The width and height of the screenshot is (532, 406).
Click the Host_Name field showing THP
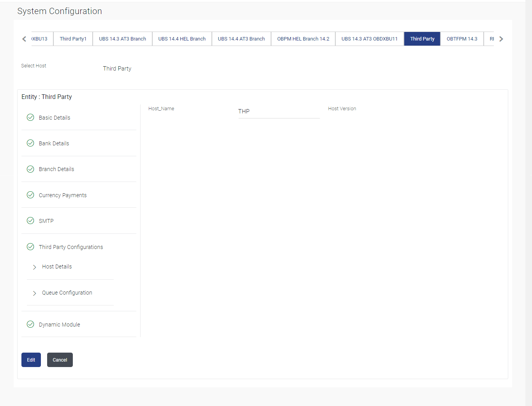279,111
